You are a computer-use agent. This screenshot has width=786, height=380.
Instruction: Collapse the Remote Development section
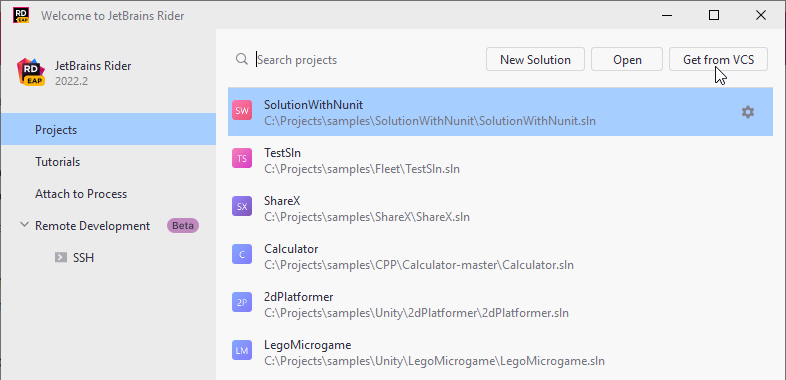tap(24, 225)
